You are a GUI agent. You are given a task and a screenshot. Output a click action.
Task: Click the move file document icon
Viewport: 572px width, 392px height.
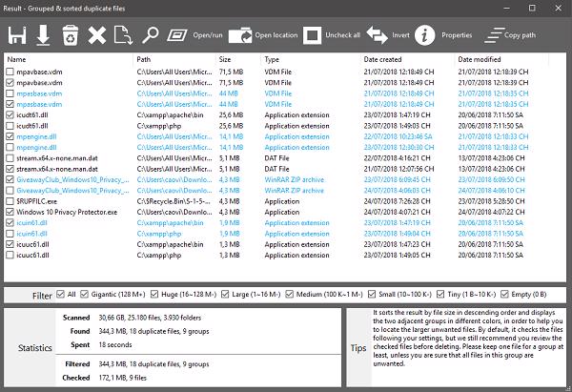(122, 35)
